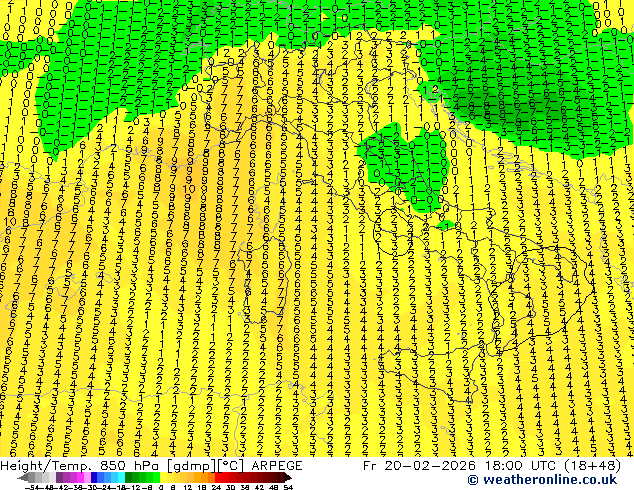This screenshot has width=634, height=490.
Task: Click the '[°C]' unit label
Action: point(231,466)
